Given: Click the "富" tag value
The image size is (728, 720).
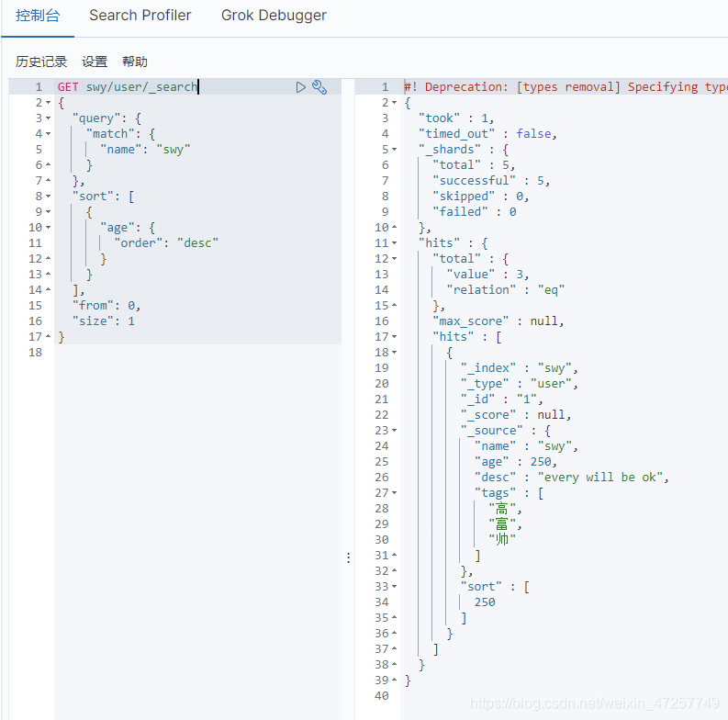Looking at the screenshot, I should pos(502,524).
